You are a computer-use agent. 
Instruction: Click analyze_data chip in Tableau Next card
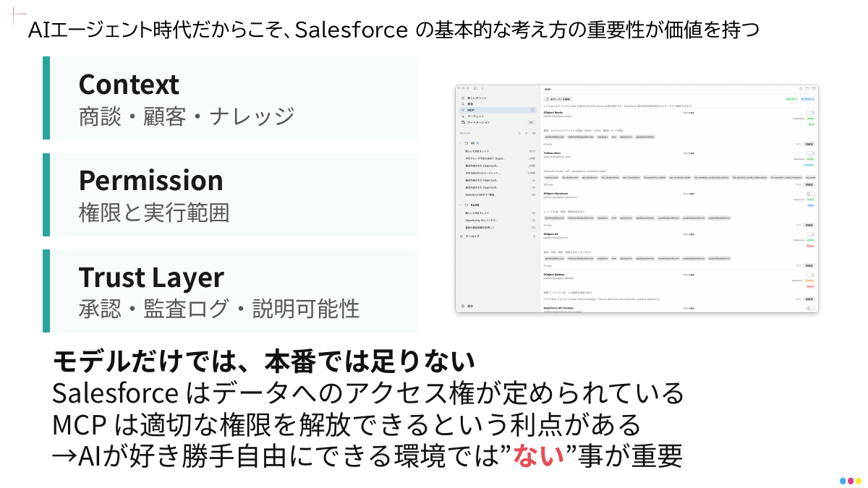(552, 177)
